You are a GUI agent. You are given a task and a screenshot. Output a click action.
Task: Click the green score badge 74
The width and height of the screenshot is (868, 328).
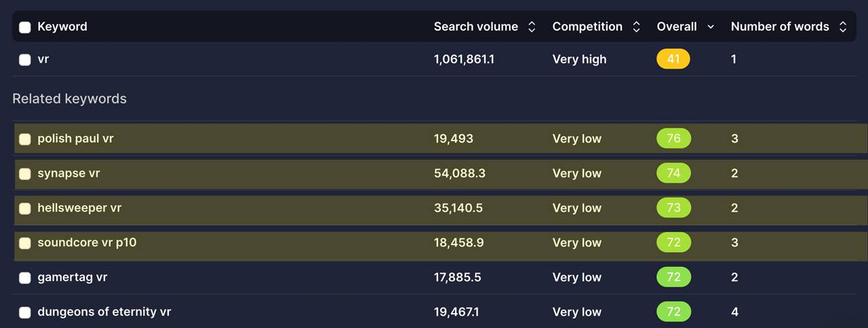pos(673,173)
